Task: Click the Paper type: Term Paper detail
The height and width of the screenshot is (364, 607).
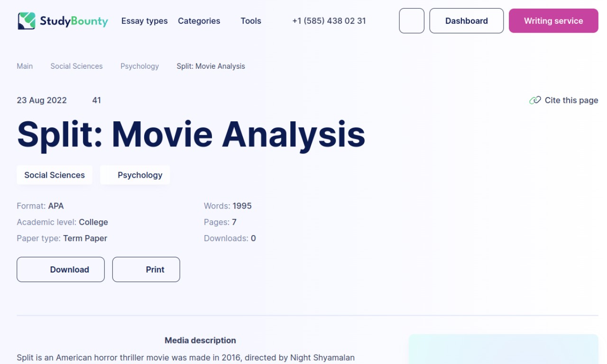Action: 62,238
